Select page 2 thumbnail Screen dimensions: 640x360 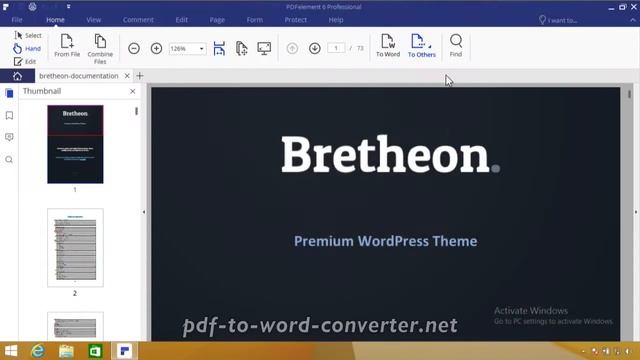[x=75, y=248]
